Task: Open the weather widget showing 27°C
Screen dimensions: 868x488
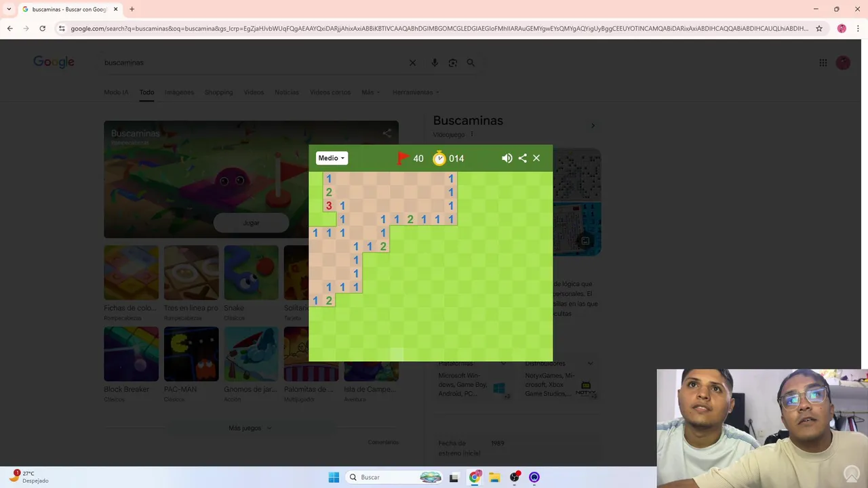Action: [x=28, y=476]
